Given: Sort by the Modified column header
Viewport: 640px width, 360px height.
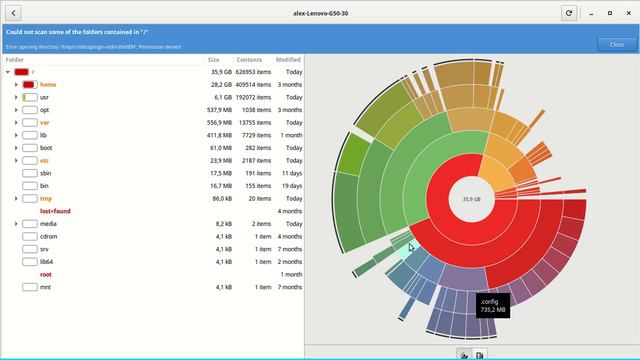Looking at the screenshot, I should click(288, 60).
